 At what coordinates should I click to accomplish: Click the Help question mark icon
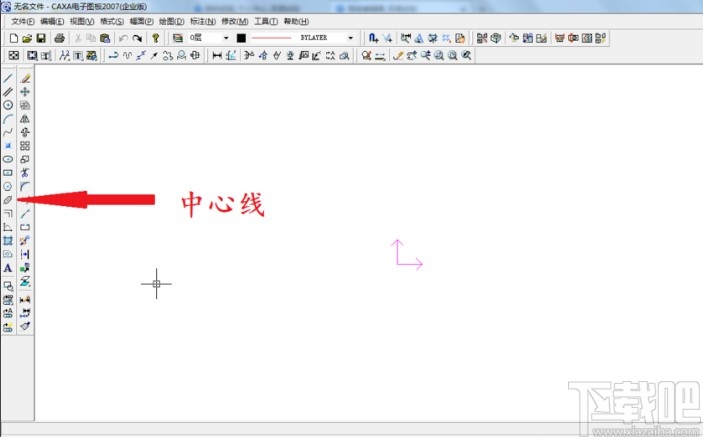tap(155, 38)
